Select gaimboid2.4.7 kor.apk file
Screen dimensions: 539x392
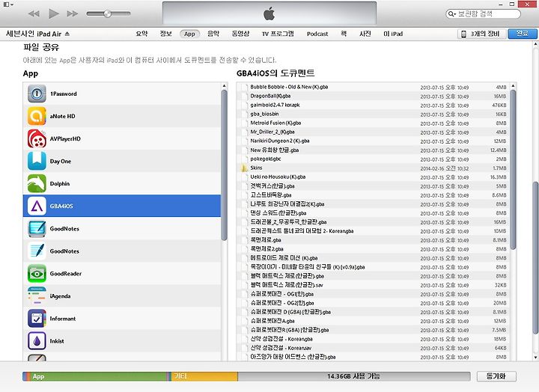point(373,105)
